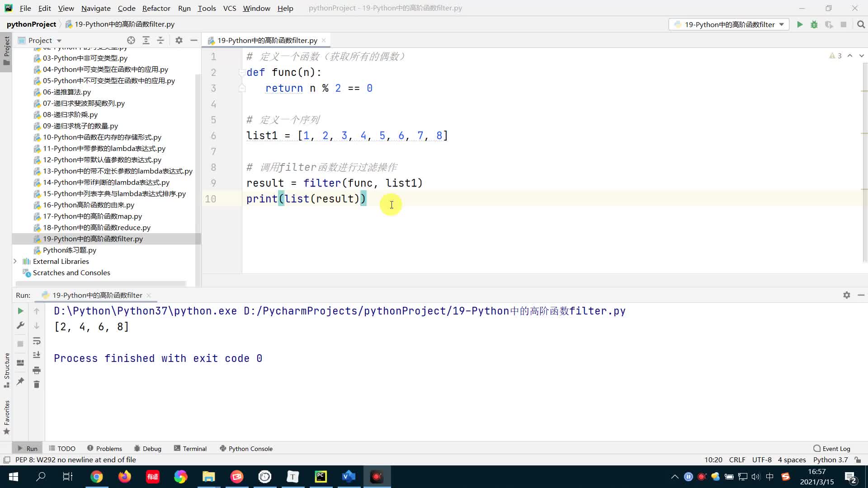The image size is (868, 488).
Task: Start debugging with the bug icon
Action: [x=814, y=24]
